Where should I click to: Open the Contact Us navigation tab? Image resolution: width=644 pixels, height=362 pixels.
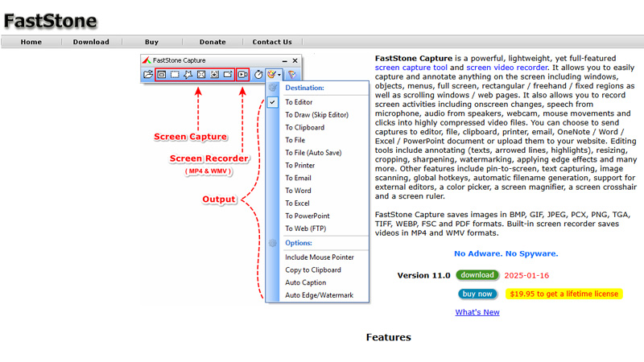click(x=272, y=42)
